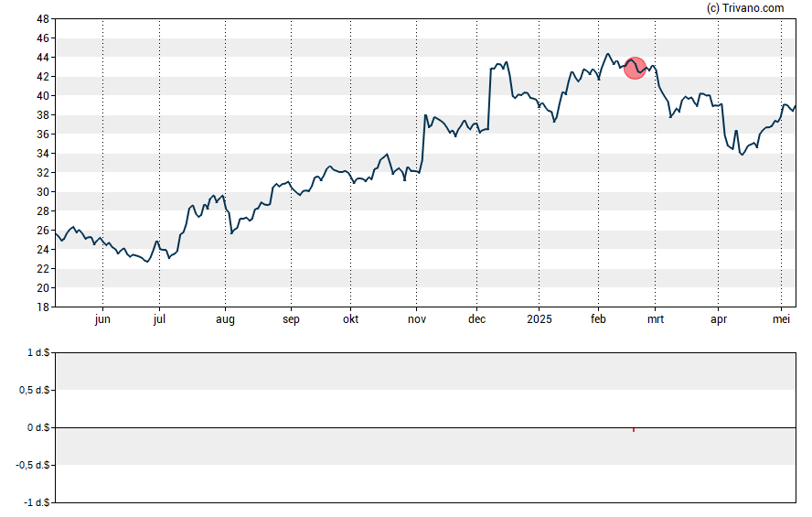
Task: Select the 'sep' x-axis label
Action: (291, 319)
